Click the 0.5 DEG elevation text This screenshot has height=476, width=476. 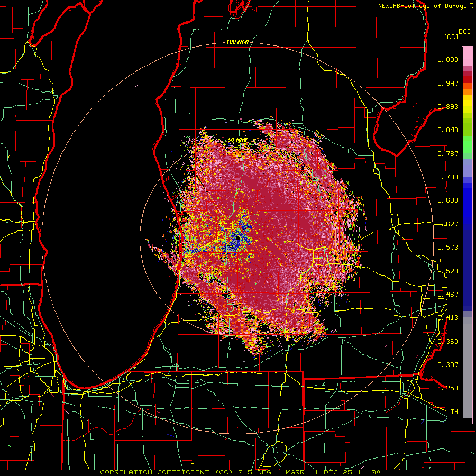pyautogui.click(x=255, y=472)
